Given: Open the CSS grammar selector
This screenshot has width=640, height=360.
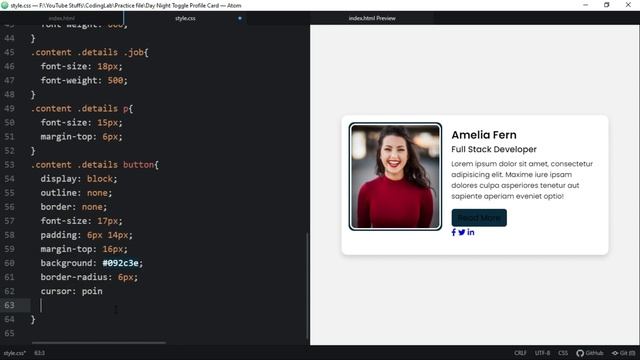Looking at the screenshot, I should pos(563,353).
